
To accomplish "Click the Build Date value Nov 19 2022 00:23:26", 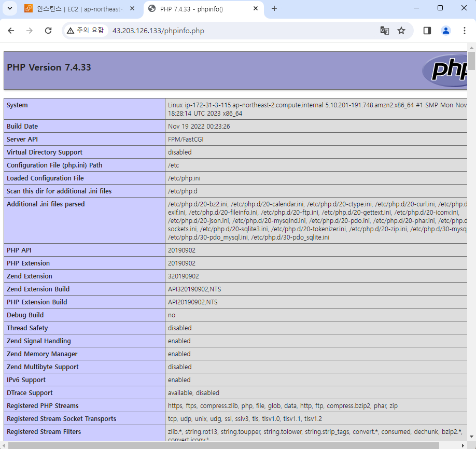I will [x=199, y=127].
